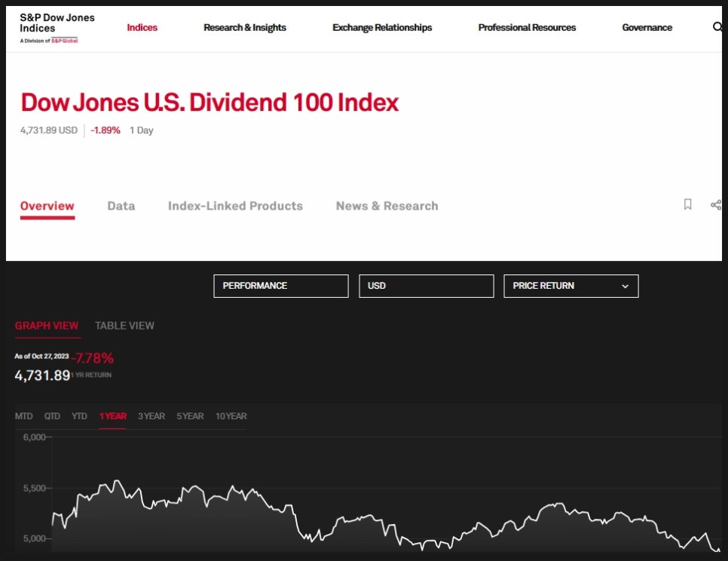Click the 6,000 axis label
728x561 pixels.
pyautogui.click(x=35, y=437)
